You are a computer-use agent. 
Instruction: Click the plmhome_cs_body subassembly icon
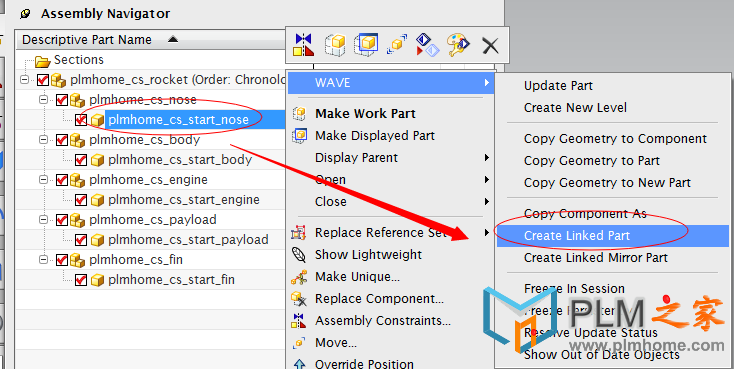click(x=77, y=140)
